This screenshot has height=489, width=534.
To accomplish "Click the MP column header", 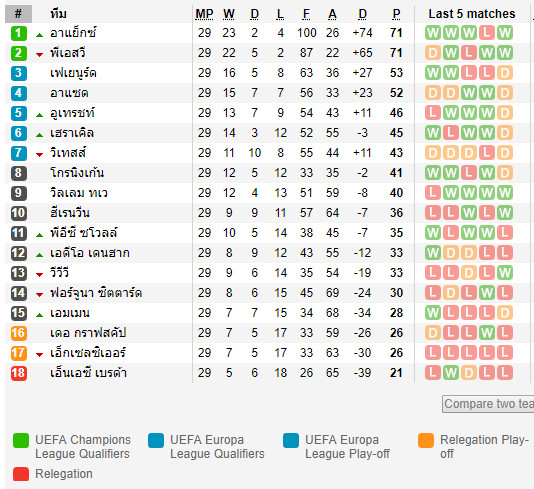I will [204, 14].
